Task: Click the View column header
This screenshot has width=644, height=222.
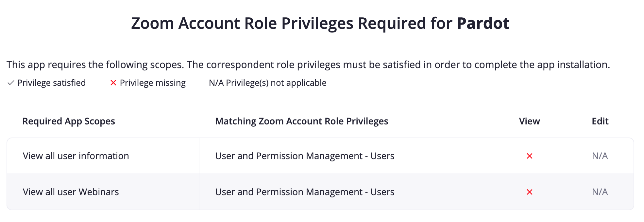Action: click(529, 121)
